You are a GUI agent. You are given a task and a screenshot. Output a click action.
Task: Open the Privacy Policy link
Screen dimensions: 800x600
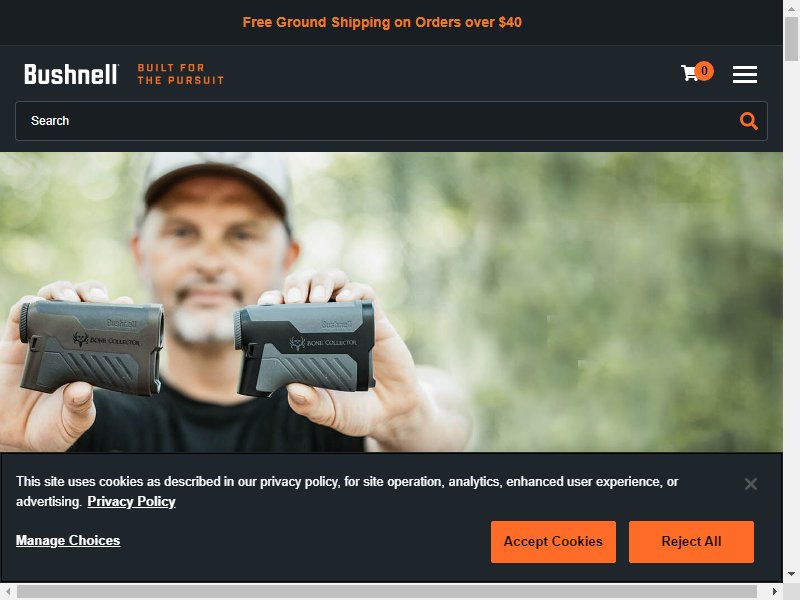[131, 502]
